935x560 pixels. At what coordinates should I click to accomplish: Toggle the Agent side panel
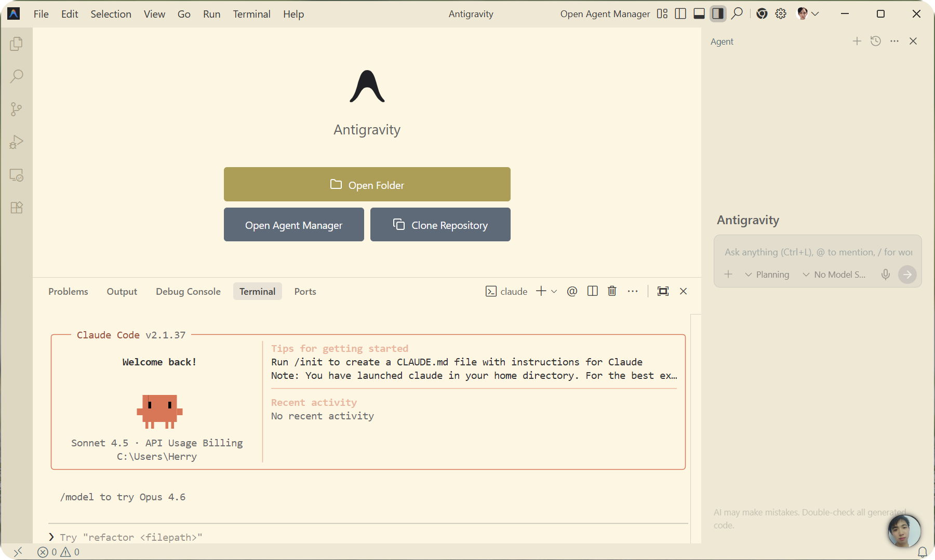coord(718,14)
